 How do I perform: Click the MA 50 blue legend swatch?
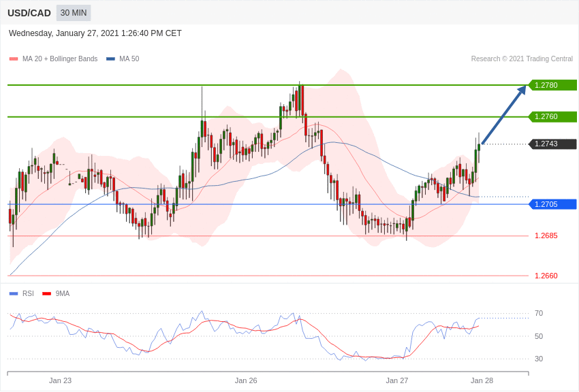[110, 59]
